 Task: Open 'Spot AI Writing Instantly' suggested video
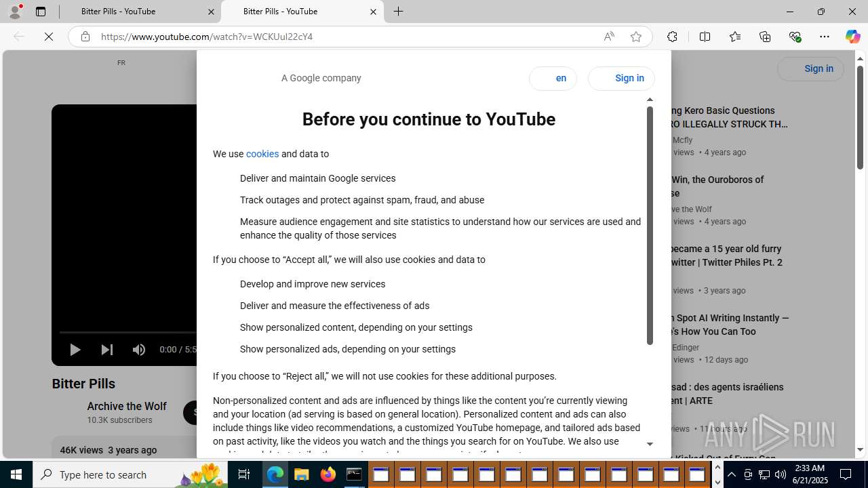[730, 325]
